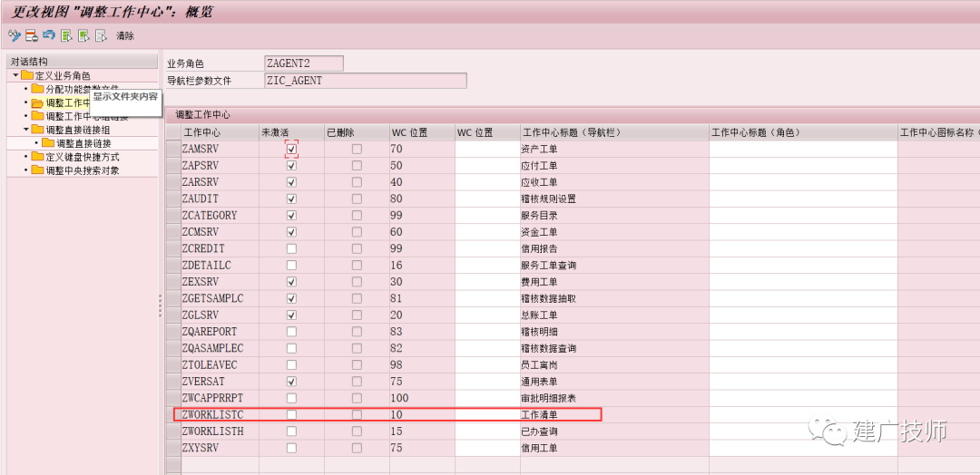Click the select all entries toolbar icon
The height and width of the screenshot is (475, 980).
coord(66,35)
